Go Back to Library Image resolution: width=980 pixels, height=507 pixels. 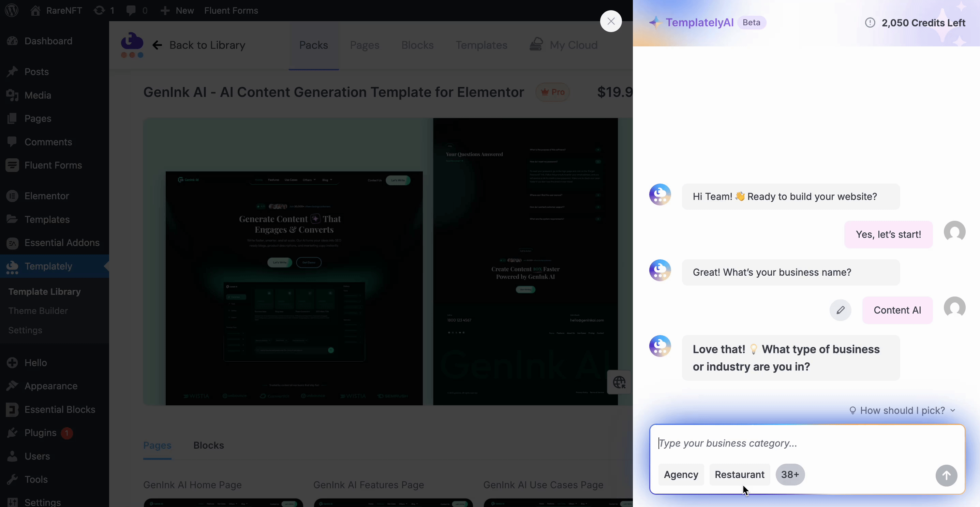pyautogui.click(x=199, y=45)
